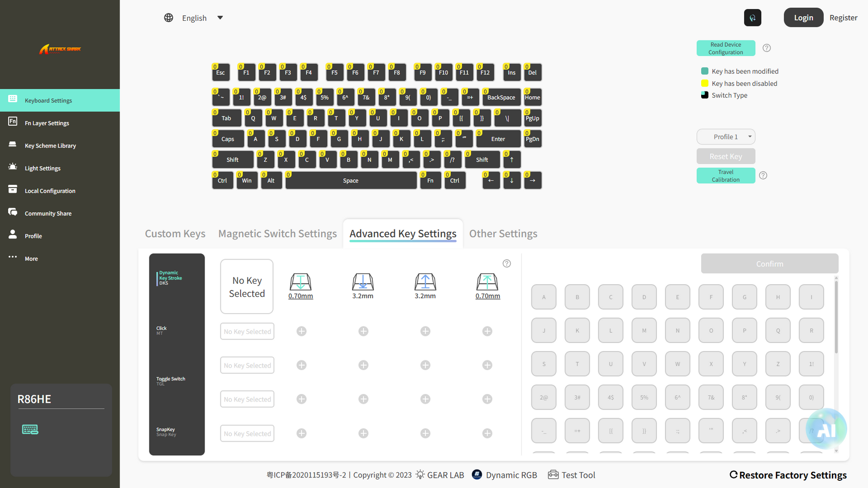Viewport: 868px width, 488px height.
Task: Open Fn Layer Settings in the sidebar
Action: [47, 123]
